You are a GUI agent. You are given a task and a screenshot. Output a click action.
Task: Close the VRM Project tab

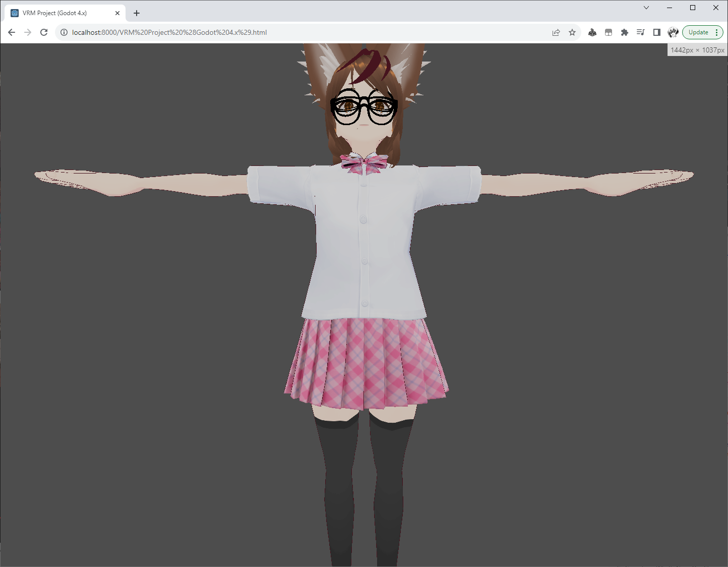117,13
